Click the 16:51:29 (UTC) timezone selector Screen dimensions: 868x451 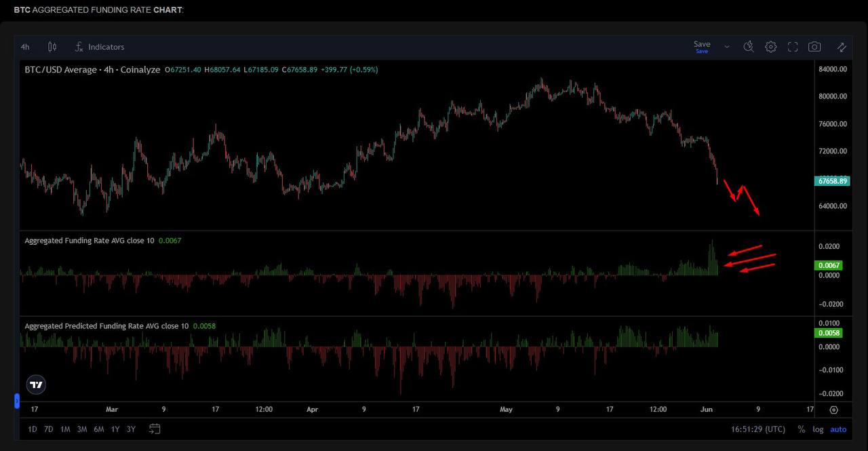758,429
